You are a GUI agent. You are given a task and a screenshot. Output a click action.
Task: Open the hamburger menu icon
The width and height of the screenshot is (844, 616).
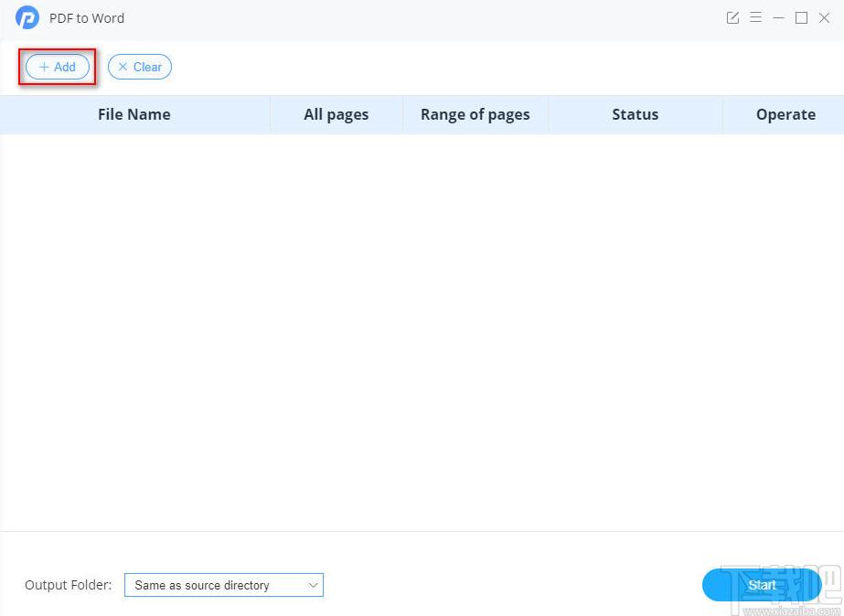[x=755, y=17]
